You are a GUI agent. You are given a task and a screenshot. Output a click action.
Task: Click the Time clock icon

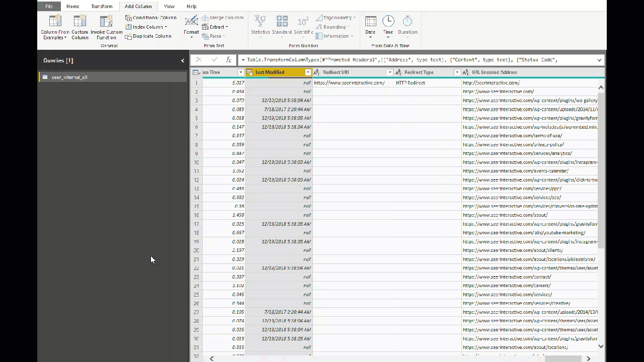pyautogui.click(x=388, y=21)
